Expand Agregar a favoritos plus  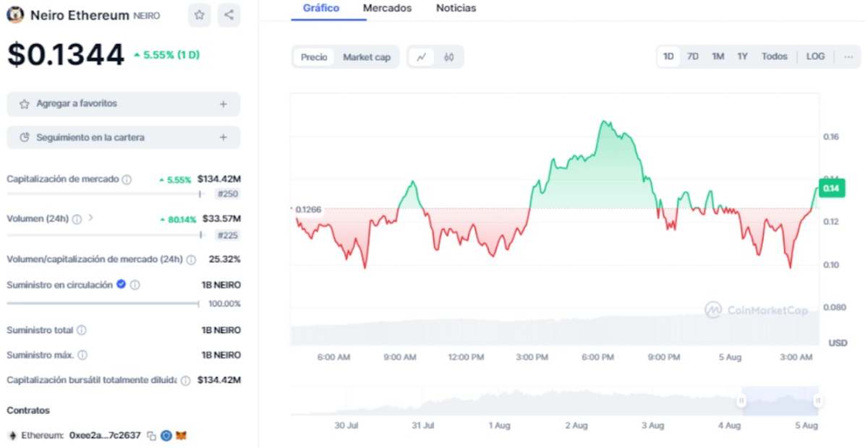[x=224, y=104]
